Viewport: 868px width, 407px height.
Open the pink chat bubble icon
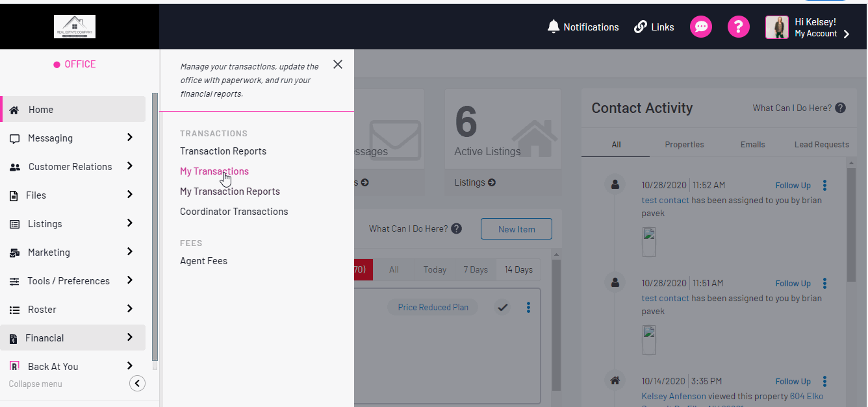pyautogui.click(x=701, y=27)
